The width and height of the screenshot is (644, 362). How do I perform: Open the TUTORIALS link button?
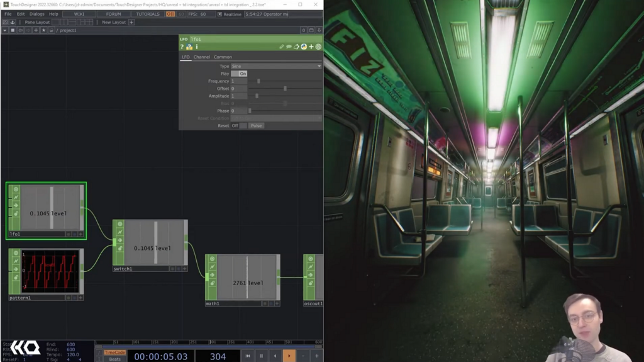(x=147, y=14)
